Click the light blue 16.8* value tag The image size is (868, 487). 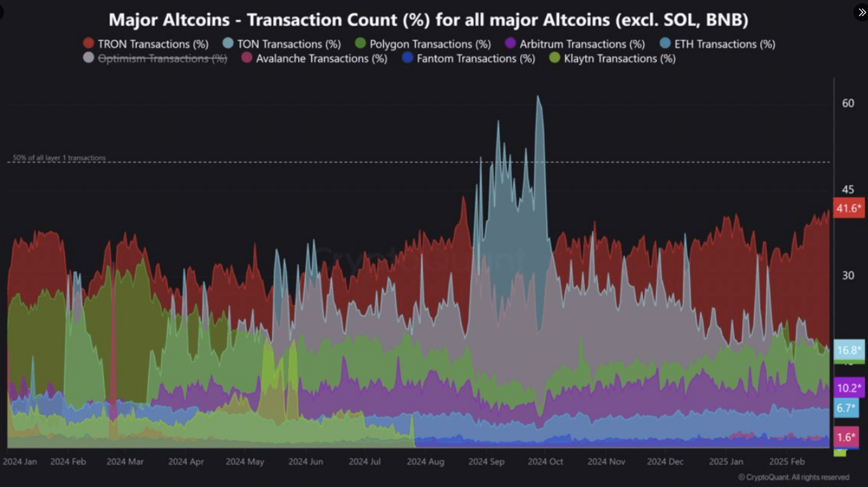(848, 350)
